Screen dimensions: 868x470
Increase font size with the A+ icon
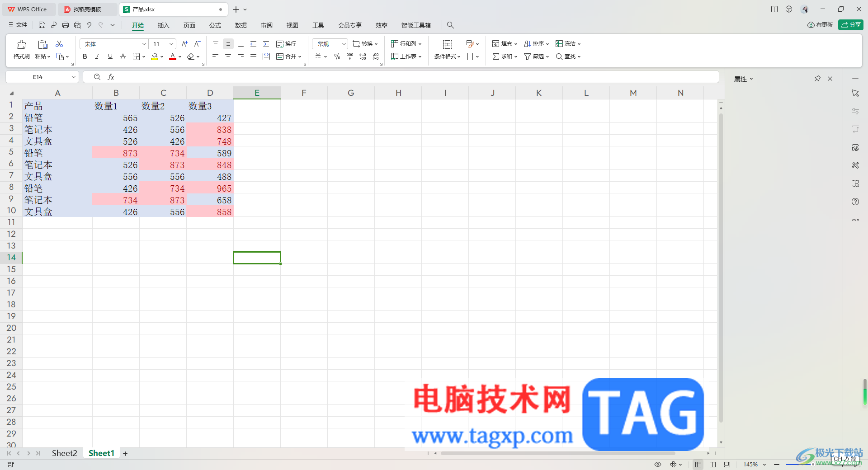pyautogui.click(x=184, y=44)
